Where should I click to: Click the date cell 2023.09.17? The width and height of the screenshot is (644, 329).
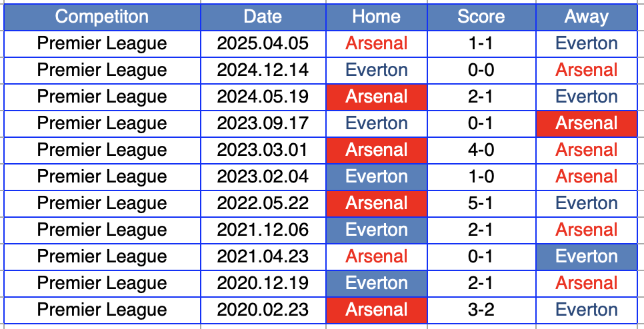(263, 123)
